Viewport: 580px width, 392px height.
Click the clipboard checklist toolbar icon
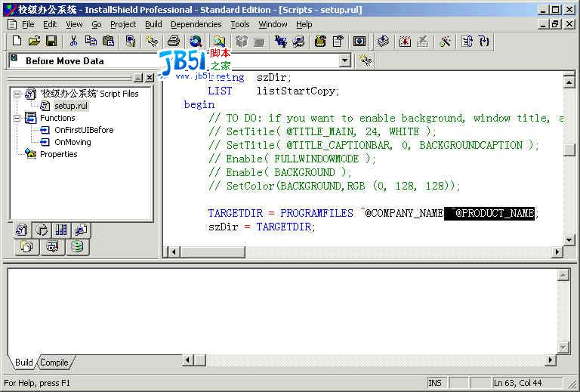point(338,41)
